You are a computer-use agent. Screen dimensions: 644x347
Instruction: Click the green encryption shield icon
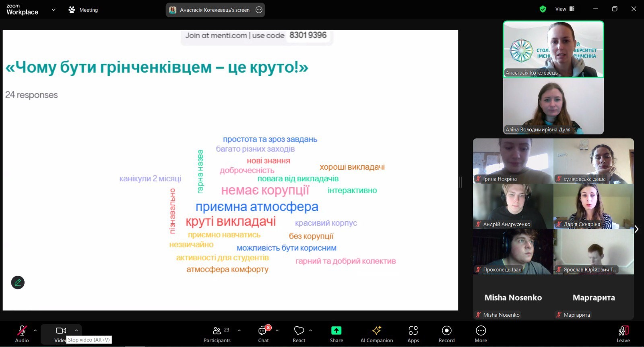543,9
